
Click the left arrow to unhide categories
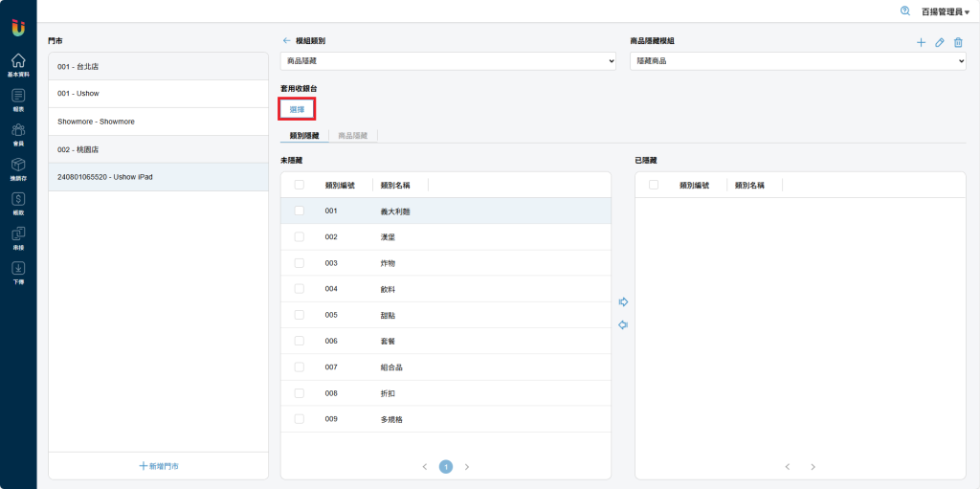tap(623, 325)
